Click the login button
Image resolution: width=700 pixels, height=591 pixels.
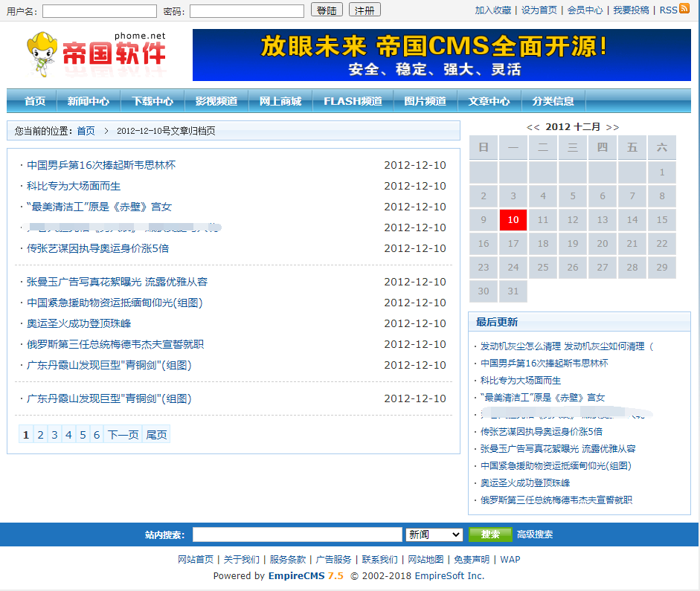(327, 10)
